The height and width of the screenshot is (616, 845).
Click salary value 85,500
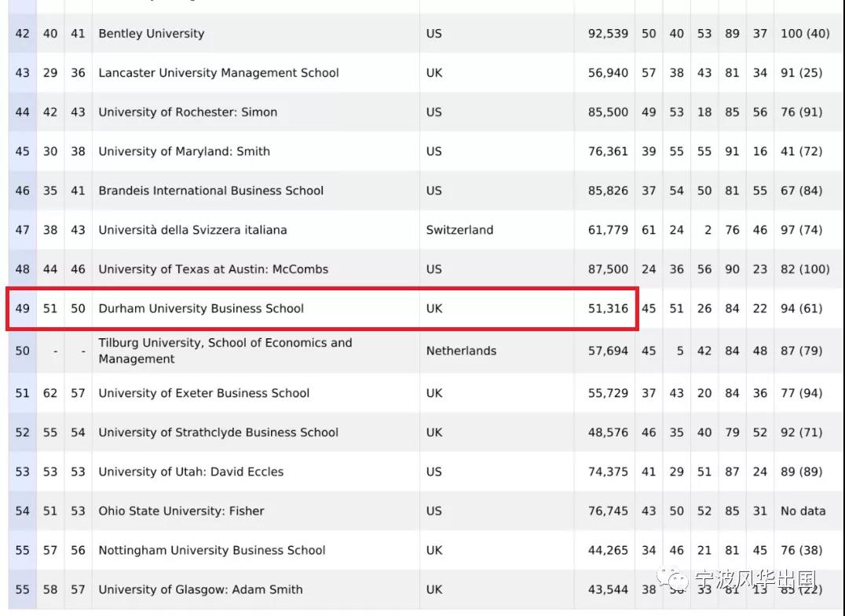coord(608,112)
